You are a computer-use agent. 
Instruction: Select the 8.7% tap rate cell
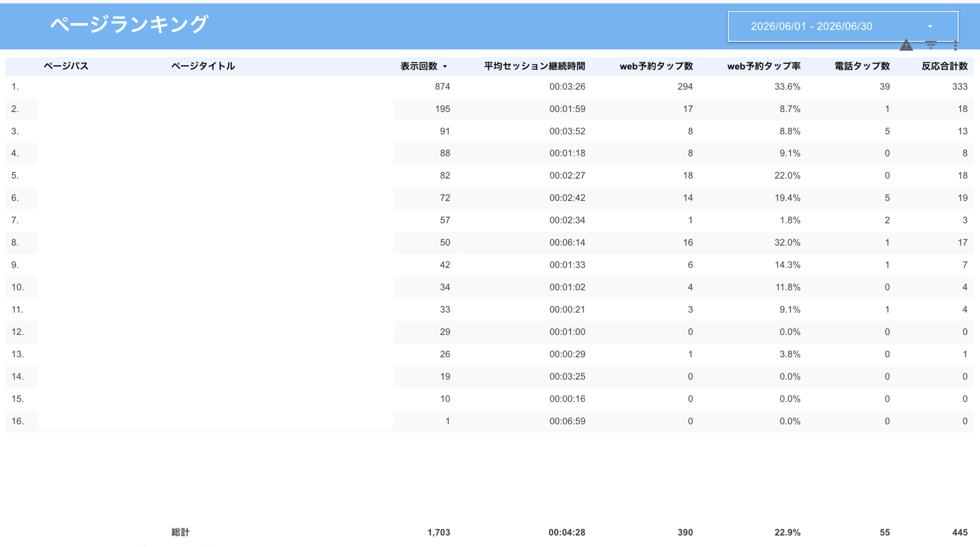pos(790,109)
